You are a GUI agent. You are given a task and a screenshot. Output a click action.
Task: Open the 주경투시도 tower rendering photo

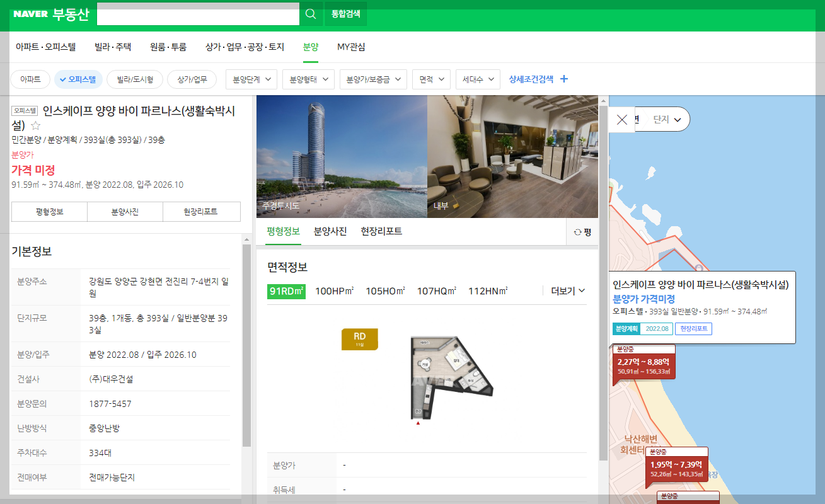tap(342, 156)
